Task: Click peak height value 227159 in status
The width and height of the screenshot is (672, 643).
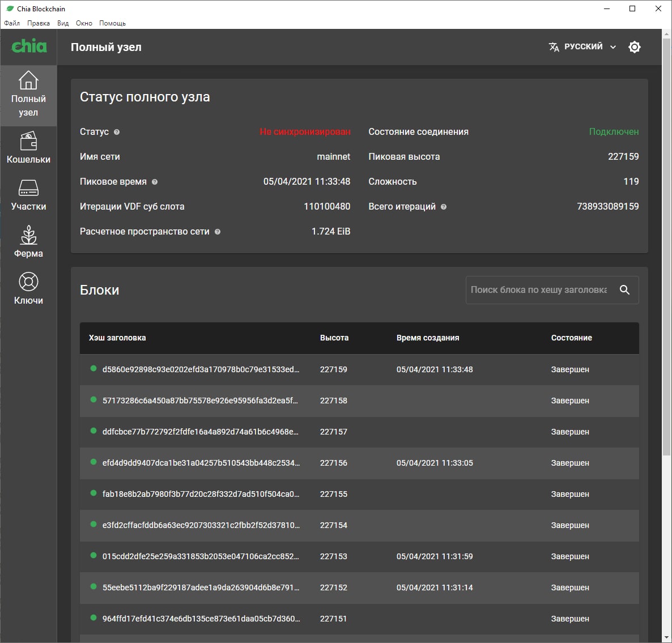Action: pos(623,157)
